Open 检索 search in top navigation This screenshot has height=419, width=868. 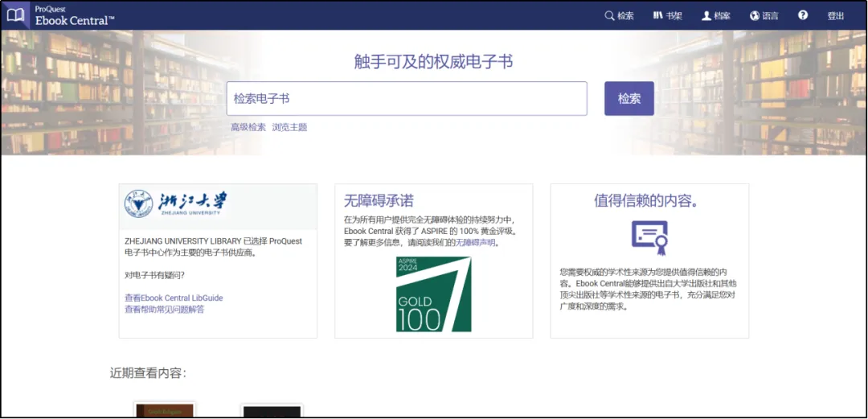coord(619,16)
